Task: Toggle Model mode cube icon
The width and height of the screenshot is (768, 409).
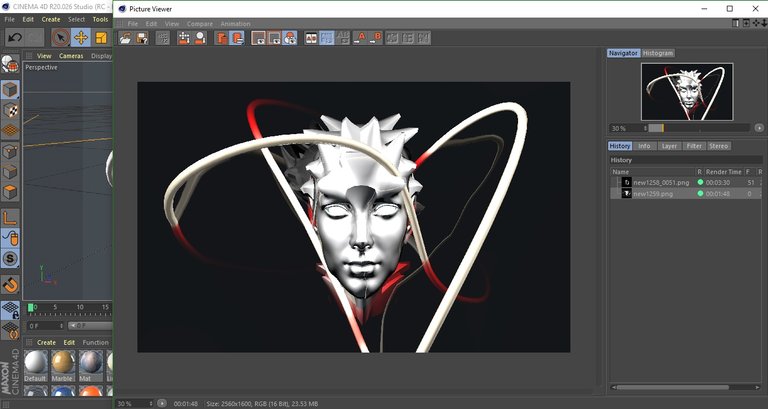Action: click(x=10, y=90)
